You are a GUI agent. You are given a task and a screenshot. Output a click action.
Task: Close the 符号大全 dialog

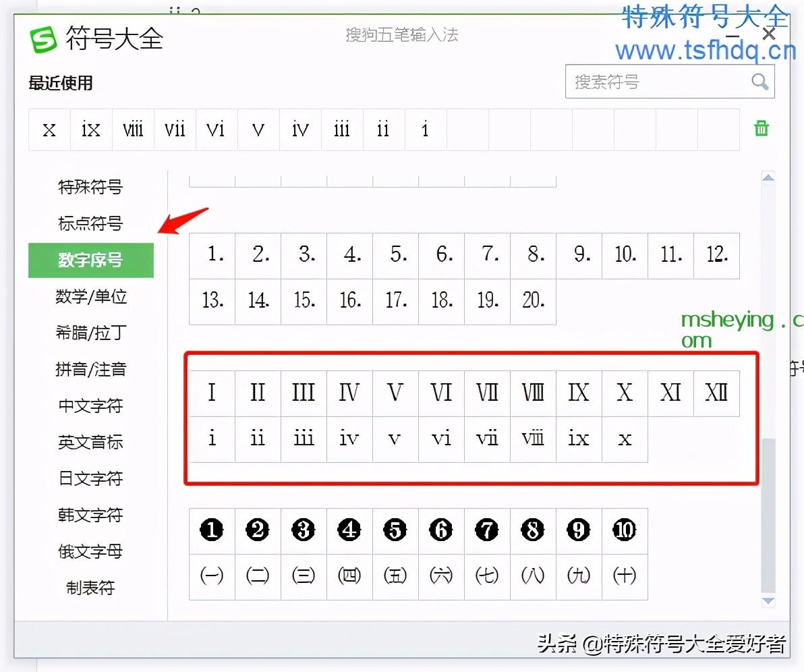(769, 34)
